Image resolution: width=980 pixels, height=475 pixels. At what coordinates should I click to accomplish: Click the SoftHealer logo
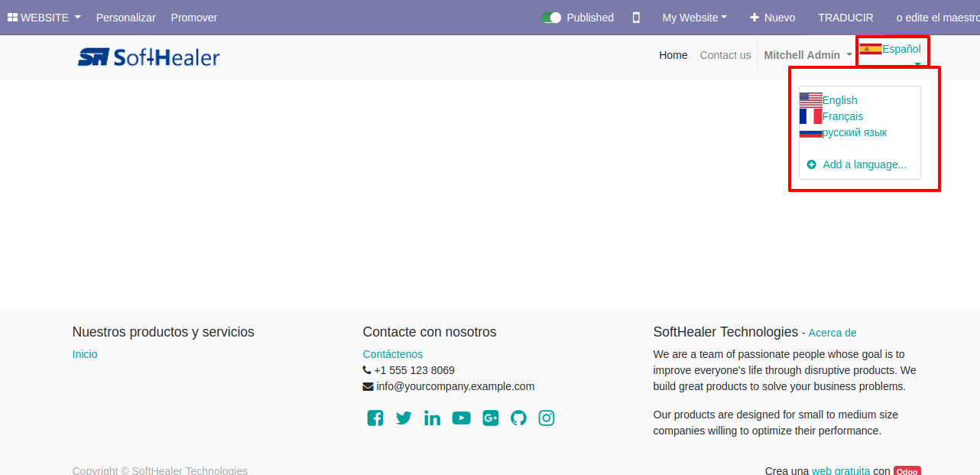[148, 57]
